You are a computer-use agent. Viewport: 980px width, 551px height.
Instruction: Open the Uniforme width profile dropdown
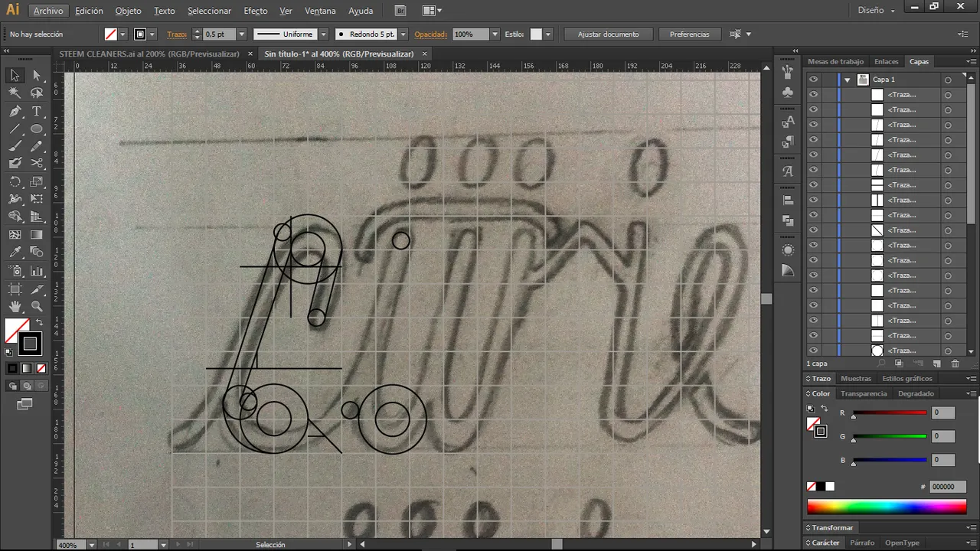click(x=323, y=34)
